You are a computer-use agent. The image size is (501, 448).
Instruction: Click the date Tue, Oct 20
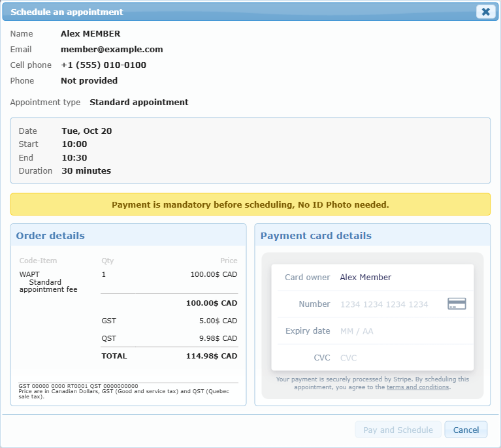click(87, 131)
